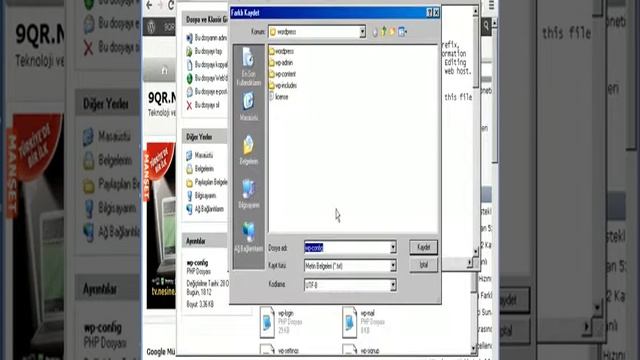The height and width of the screenshot is (360, 640).
Task: Collapse the Ayrıntılar panel header
Action: pyautogui.click(x=204, y=241)
